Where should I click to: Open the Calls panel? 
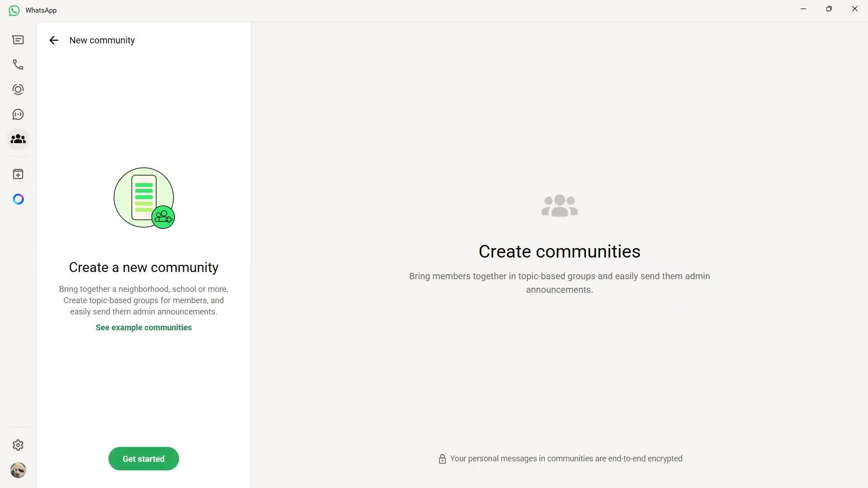pyautogui.click(x=18, y=65)
